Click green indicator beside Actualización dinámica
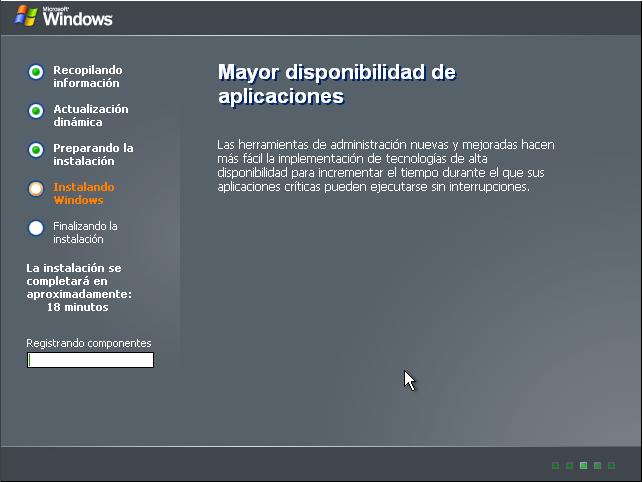This screenshot has height=482, width=643. (36, 111)
